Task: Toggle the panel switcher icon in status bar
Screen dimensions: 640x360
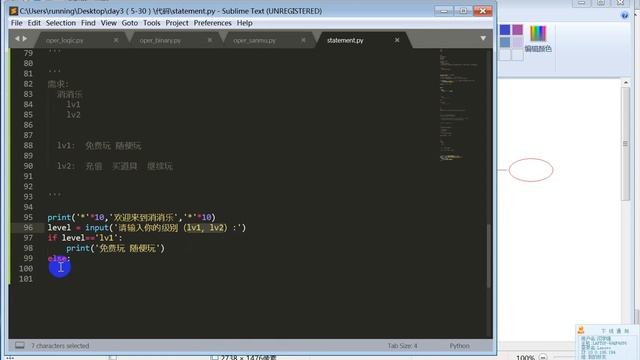Action: pyautogui.click(x=20, y=345)
